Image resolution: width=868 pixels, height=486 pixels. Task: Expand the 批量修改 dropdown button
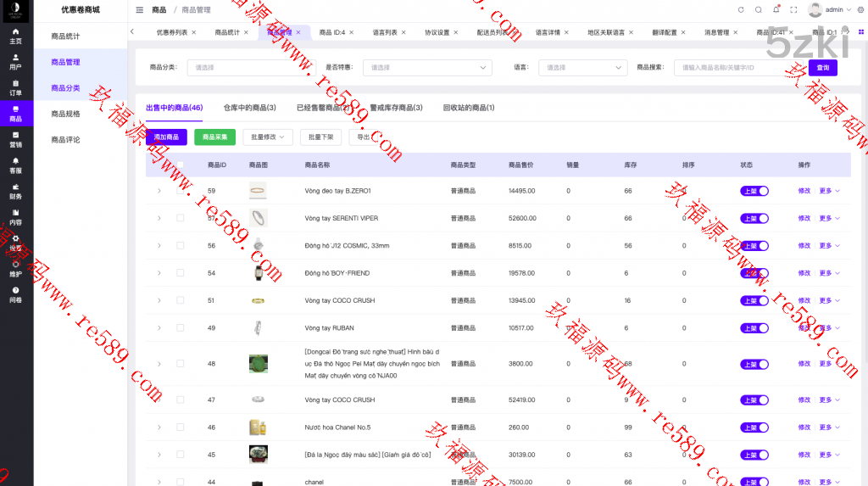pyautogui.click(x=268, y=137)
